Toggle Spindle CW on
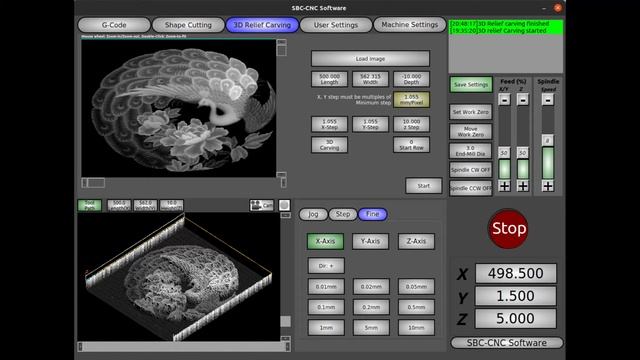Screen dimensions: 640x360 click(x=471, y=170)
